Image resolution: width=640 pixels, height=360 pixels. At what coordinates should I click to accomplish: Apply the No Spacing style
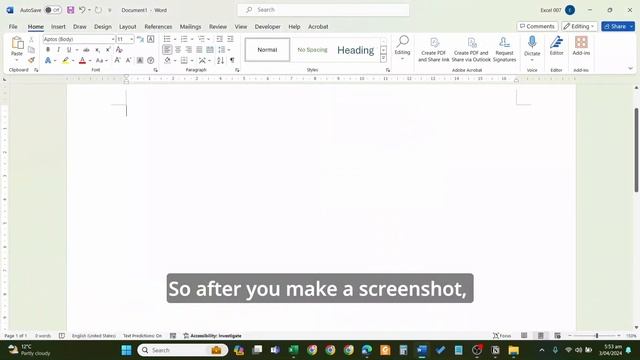point(312,50)
